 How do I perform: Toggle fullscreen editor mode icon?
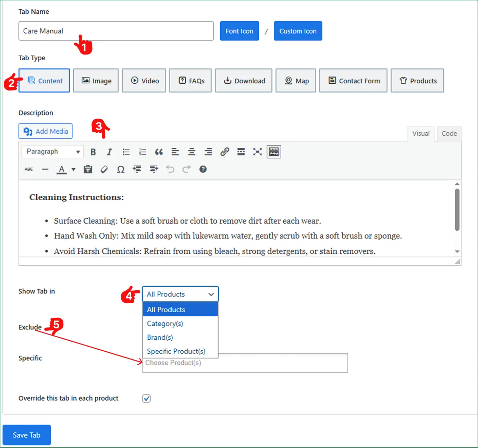point(257,152)
